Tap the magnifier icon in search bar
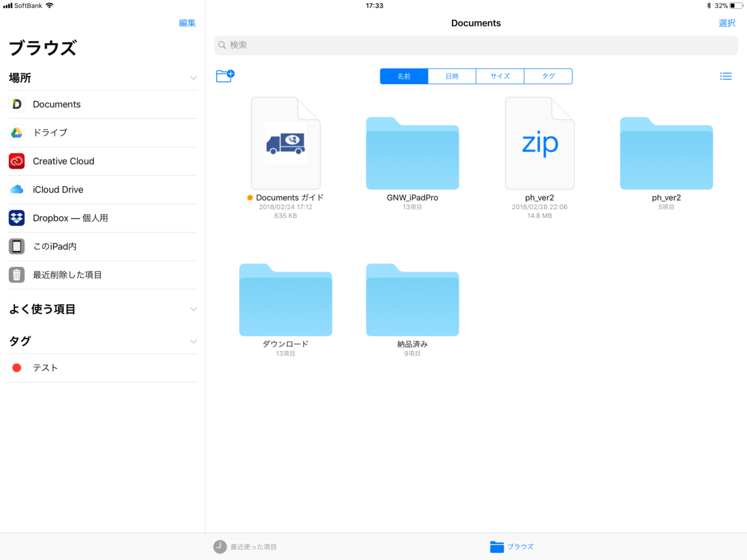This screenshot has height=560, width=747. tap(222, 45)
